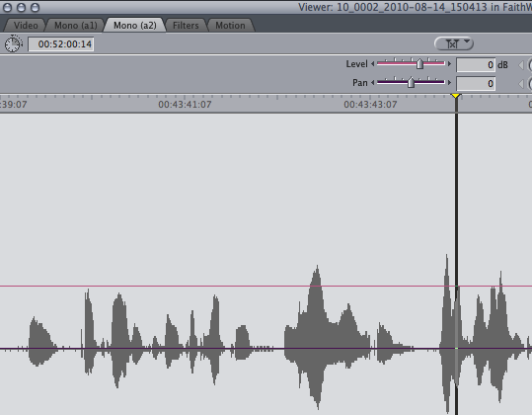Switch to the Motion tab
This screenshot has width=532, height=415.
point(230,26)
